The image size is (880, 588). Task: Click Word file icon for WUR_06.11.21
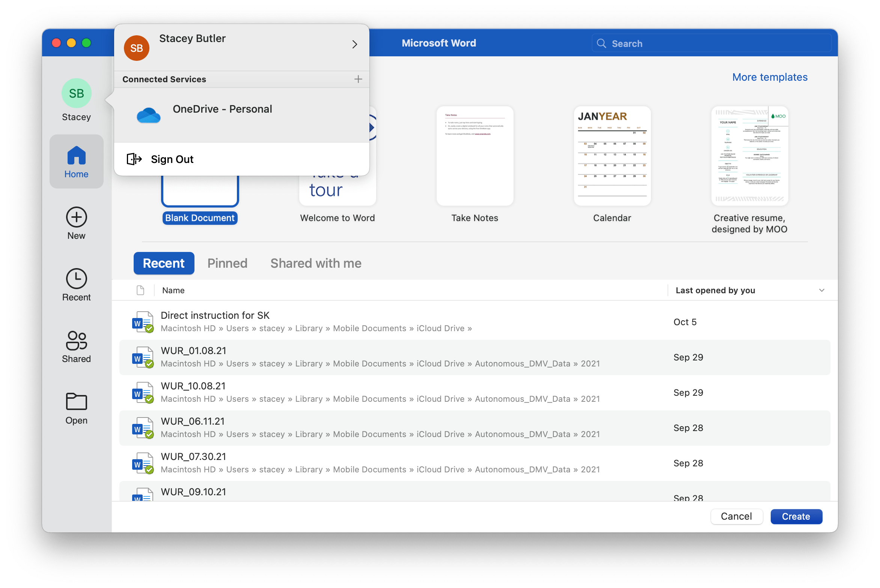143,428
